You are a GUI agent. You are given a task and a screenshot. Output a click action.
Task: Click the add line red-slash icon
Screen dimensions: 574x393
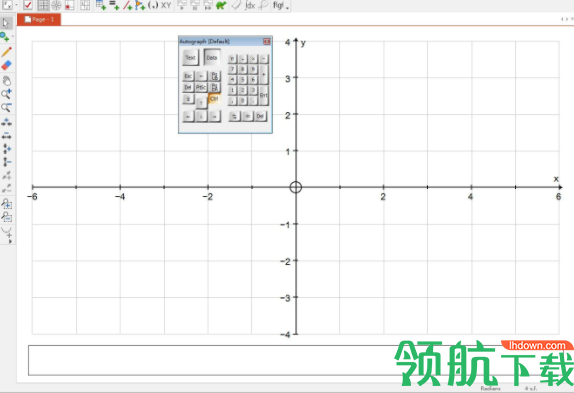[127, 5]
